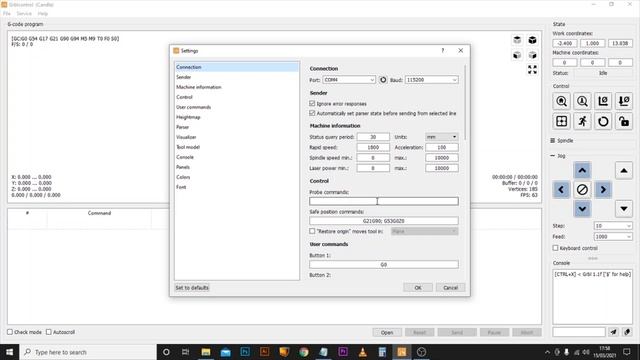The height and width of the screenshot is (360, 640).
Task: Uncheck Automatically set parser state option
Action: (312, 113)
